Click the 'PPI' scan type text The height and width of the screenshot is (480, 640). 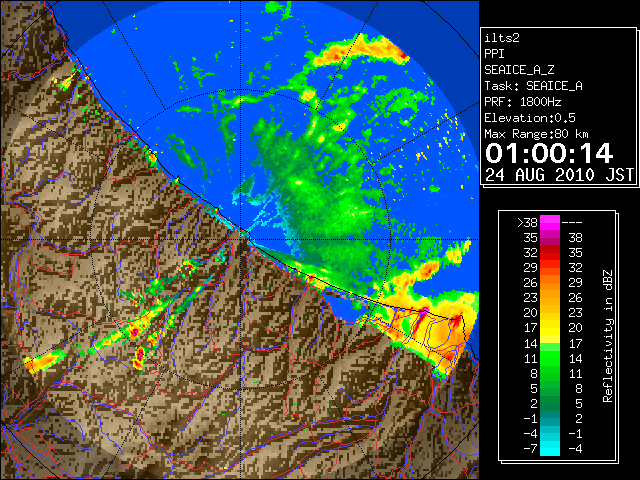(x=494, y=54)
